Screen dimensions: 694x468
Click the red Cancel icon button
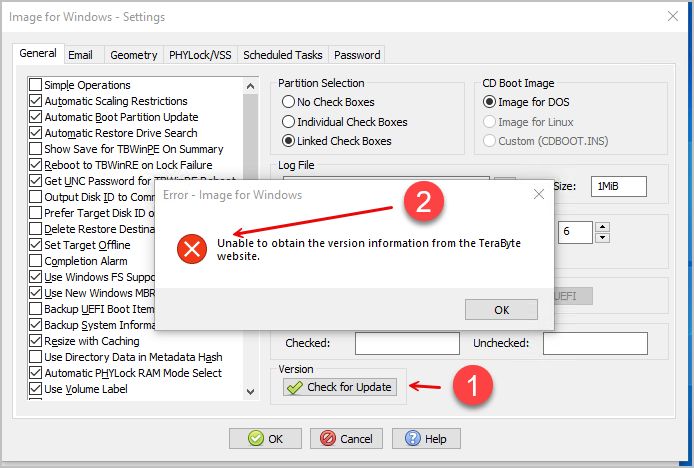pyautogui.click(x=346, y=438)
